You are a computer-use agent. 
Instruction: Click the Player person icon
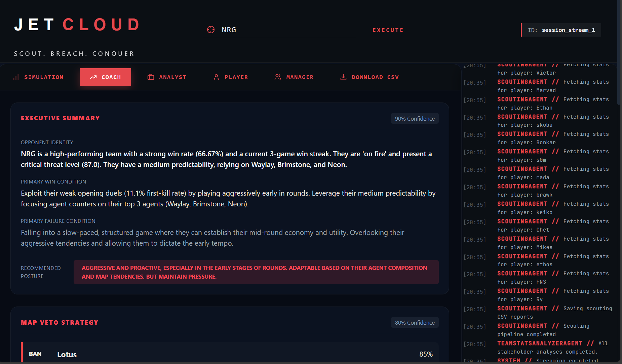tap(217, 77)
